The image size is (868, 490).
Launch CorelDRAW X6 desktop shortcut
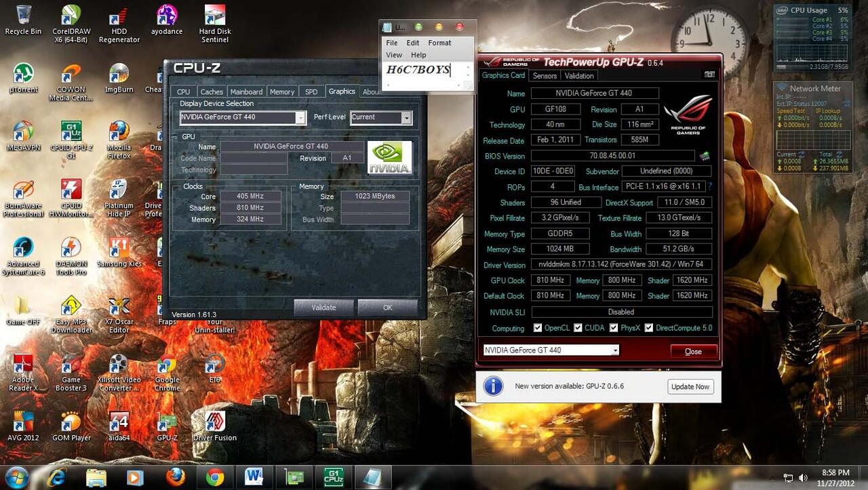(x=71, y=23)
